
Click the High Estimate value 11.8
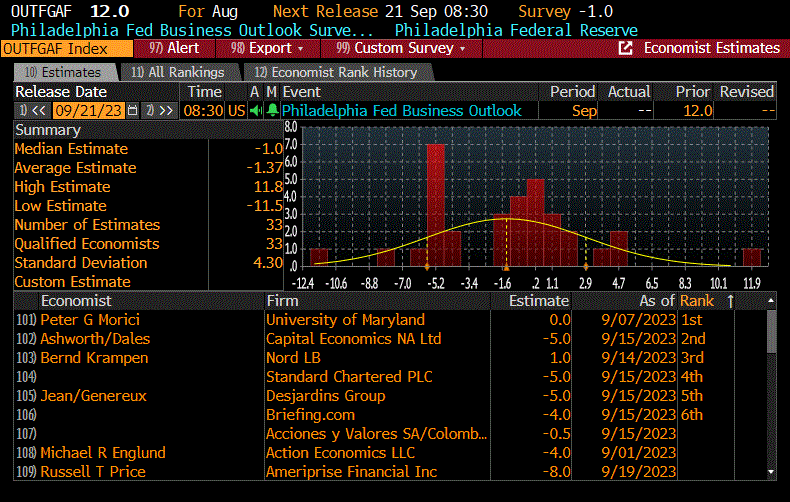268,187
